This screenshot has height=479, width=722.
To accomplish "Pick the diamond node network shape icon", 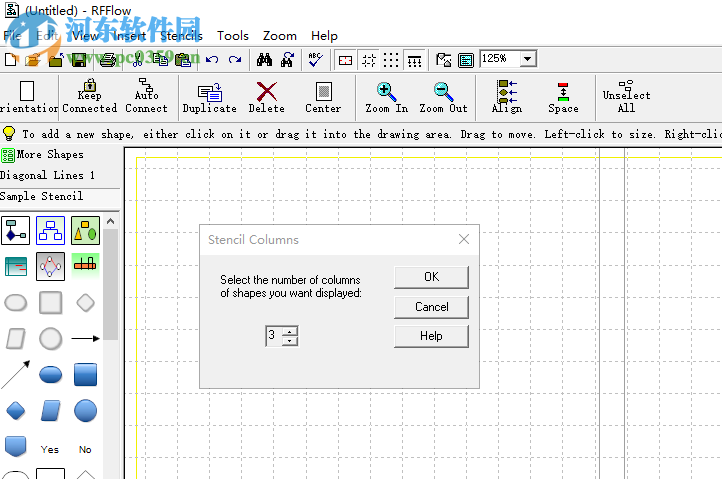I will point(51,266).
